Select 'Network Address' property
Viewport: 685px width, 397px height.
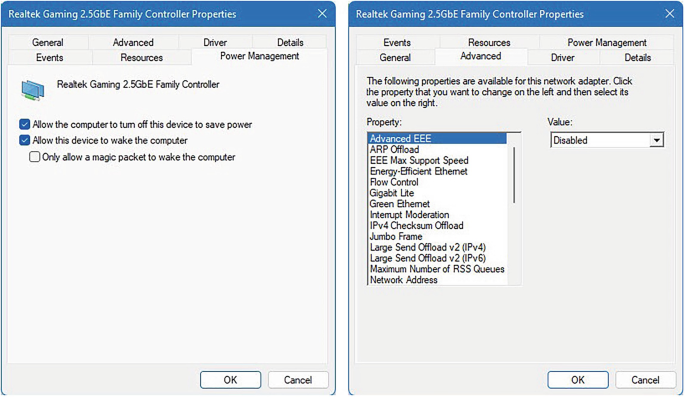[437, 280]
